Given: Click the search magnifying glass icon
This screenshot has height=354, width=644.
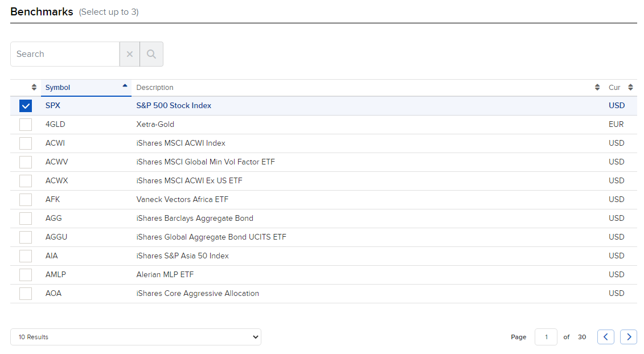Looking at the screenshot, I should 151,53.
